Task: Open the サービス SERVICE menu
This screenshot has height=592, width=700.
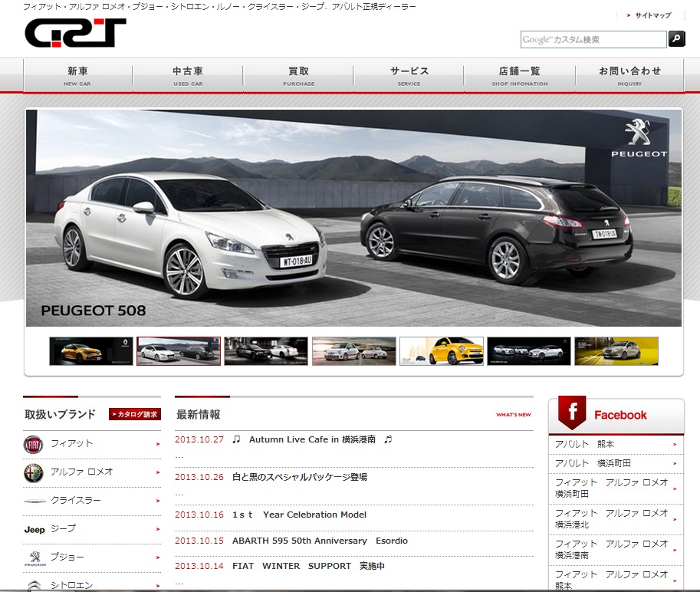Action: (x=409, y=74)
